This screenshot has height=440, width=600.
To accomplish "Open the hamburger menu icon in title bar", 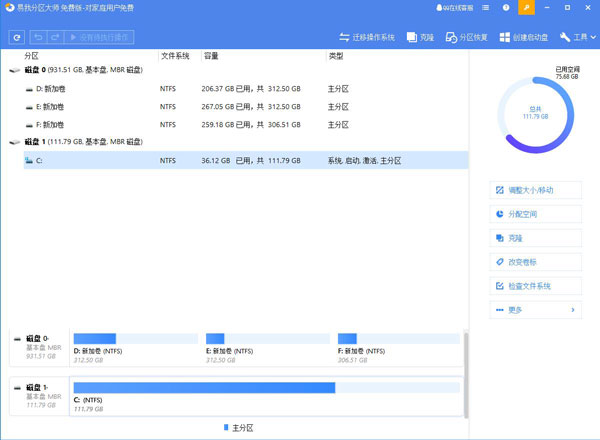I will coord(486,8).
